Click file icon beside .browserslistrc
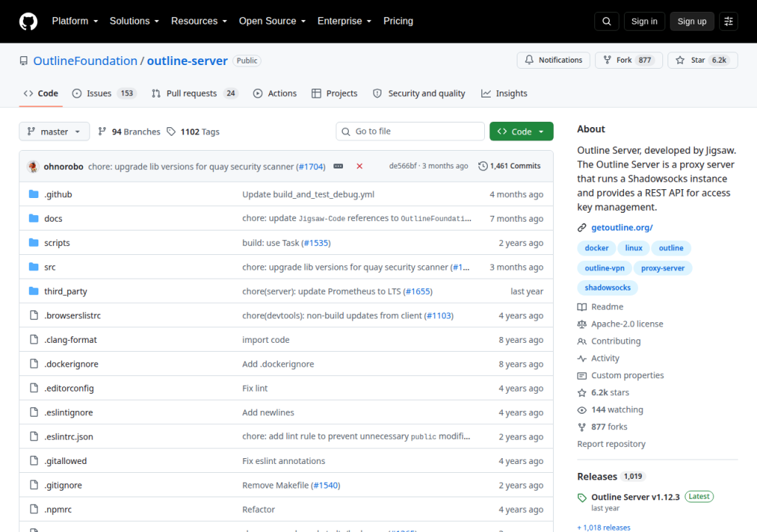 (x=34, y=316)
